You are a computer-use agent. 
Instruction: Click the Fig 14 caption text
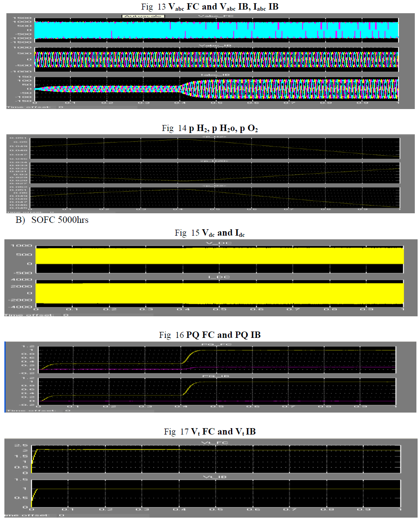point(210,128)
